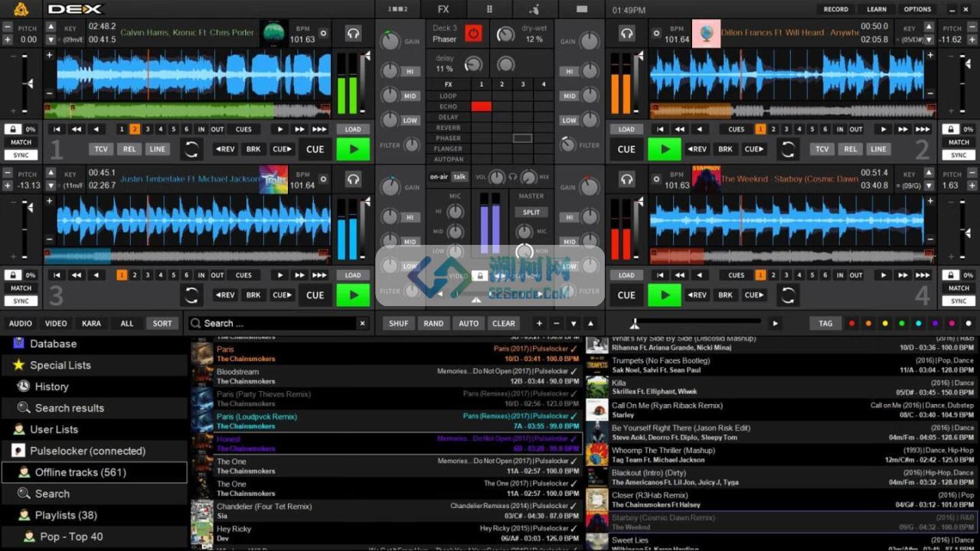Start playback on deck 1
Screen dimensions: 980x551
[x=353, y=149]
